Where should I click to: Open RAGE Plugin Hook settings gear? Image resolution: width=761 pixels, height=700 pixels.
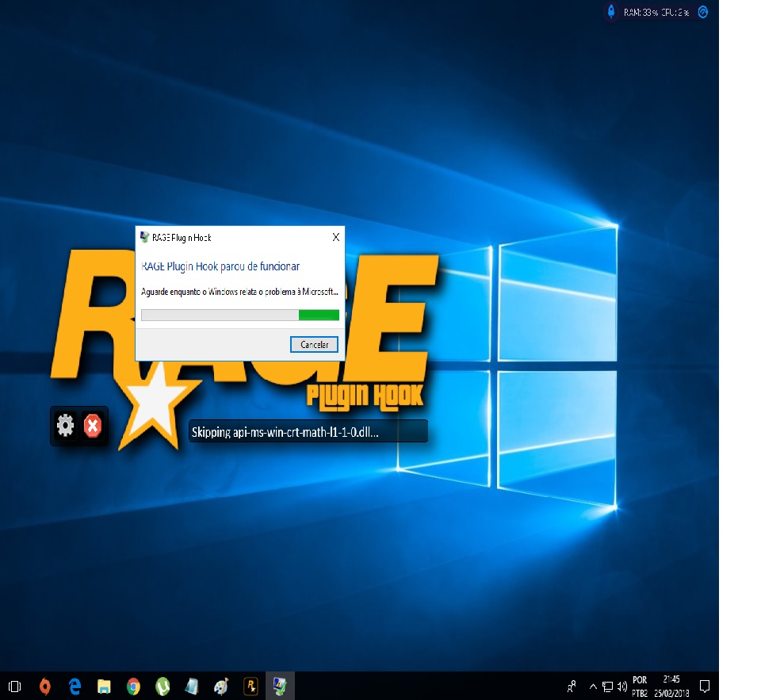[x=66, y=426]
